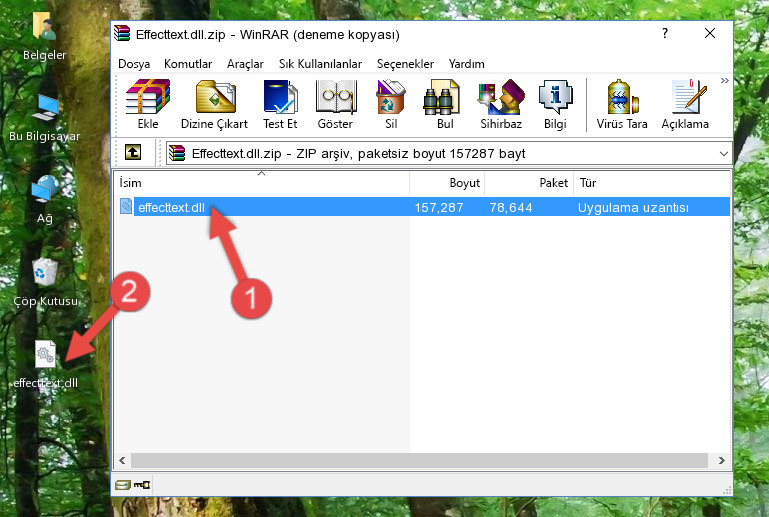The height and width of the screenshot is (517, 769).
Task: Close the WinRAR window
Action: [x=710, y=33]
